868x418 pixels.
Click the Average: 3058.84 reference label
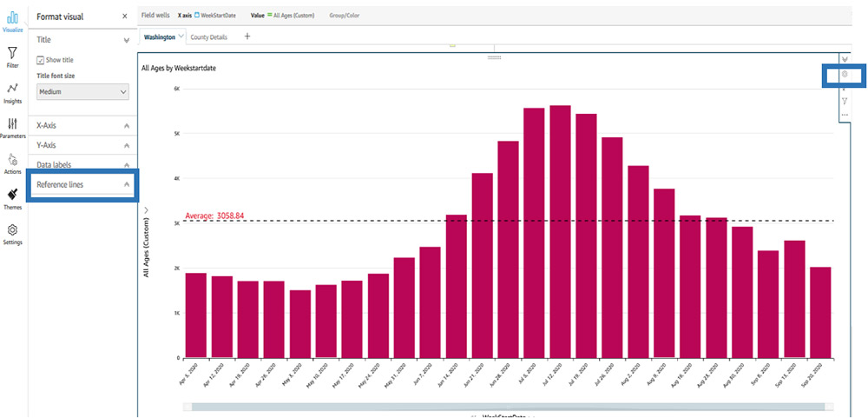click(x=214, y=216)
